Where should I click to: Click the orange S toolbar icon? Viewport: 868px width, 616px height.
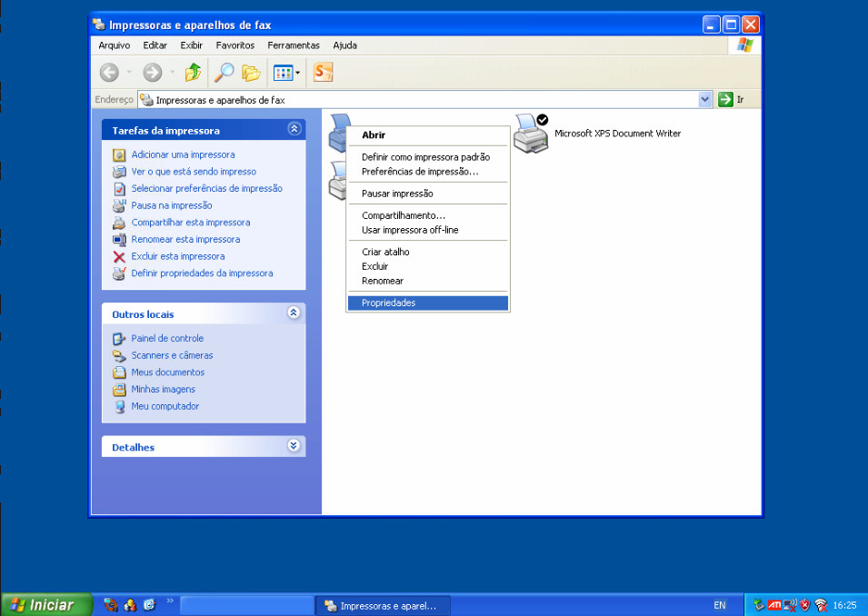click(323, 73)
